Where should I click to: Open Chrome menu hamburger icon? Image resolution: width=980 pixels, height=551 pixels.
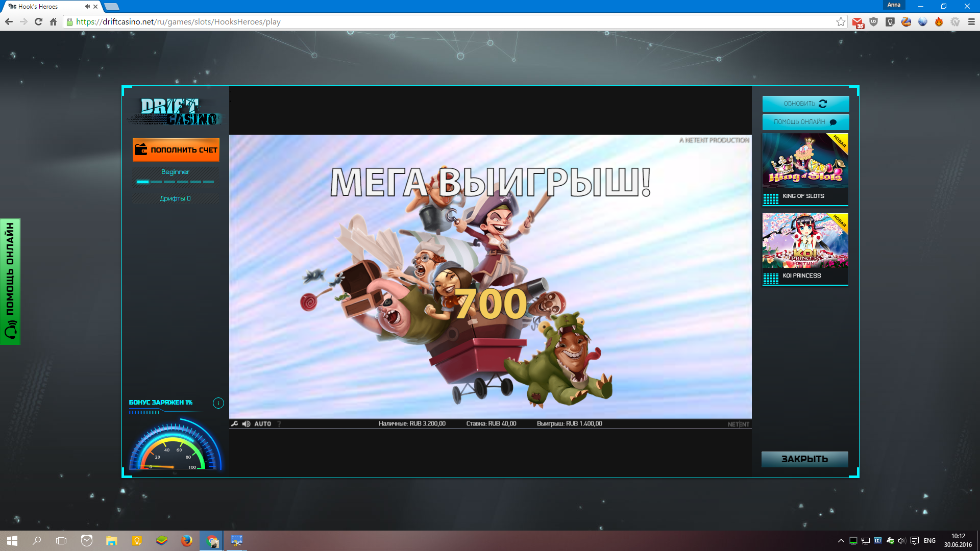(971, 22)
